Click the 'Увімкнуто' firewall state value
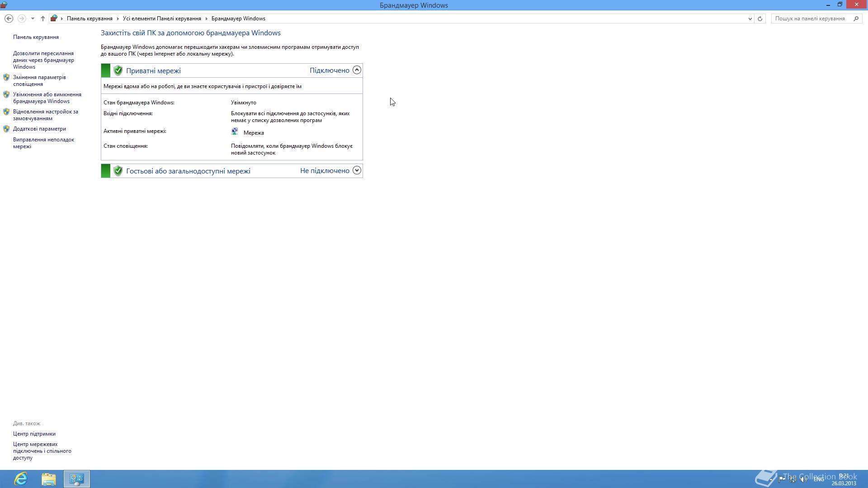This screenshot has width=868, height=488. click(x=244, y=103)
